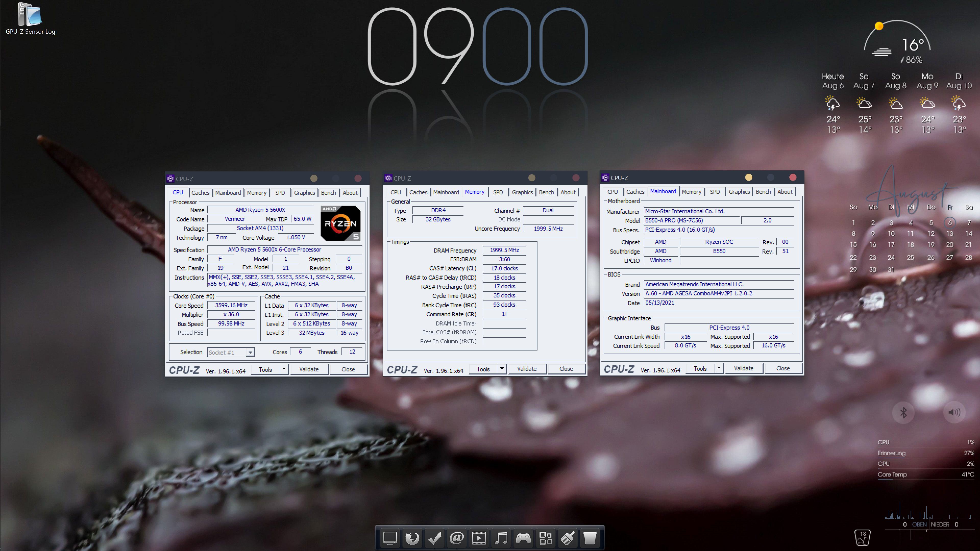This screenshot has height=551, width=980.
Task: Open the checkmark icon in the dock
Action: click(434, 538)
